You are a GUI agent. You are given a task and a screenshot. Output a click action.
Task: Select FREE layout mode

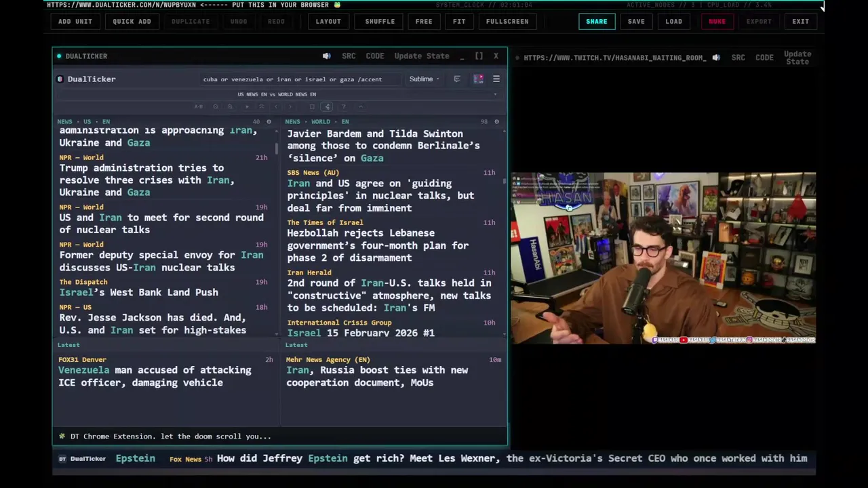(424, 21)
